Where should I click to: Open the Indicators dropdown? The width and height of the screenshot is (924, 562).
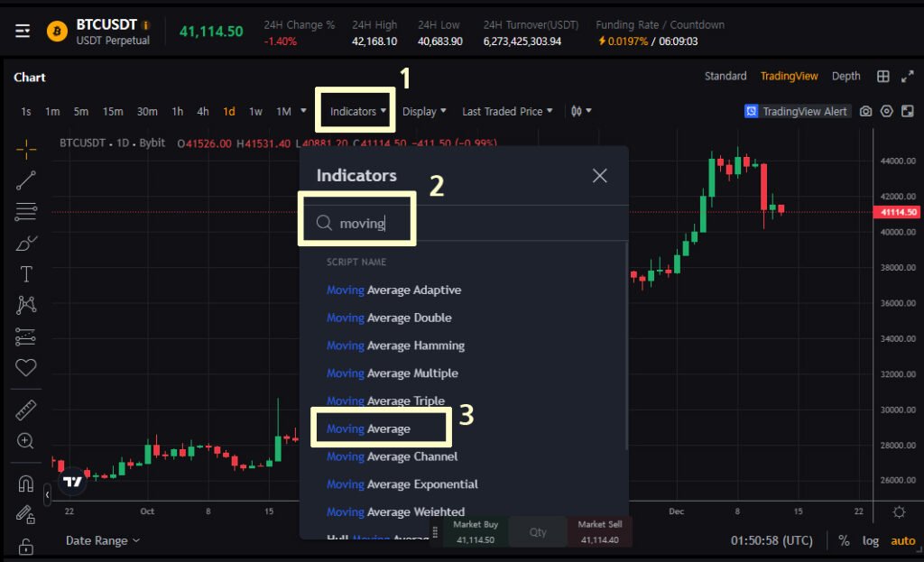click(x=357, y=111)
